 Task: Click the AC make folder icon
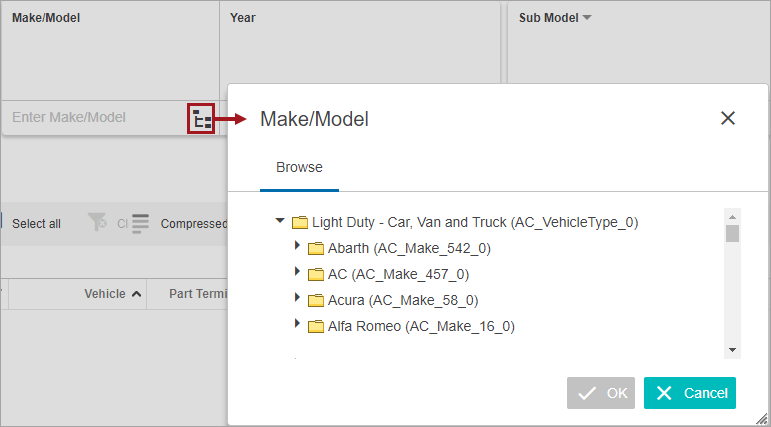point(316,274)
